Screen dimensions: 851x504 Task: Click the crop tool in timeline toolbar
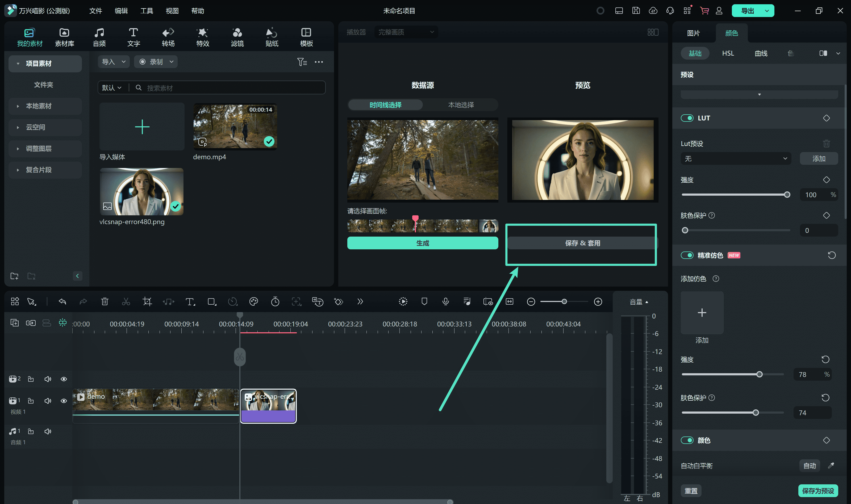[x=147, y=302]
